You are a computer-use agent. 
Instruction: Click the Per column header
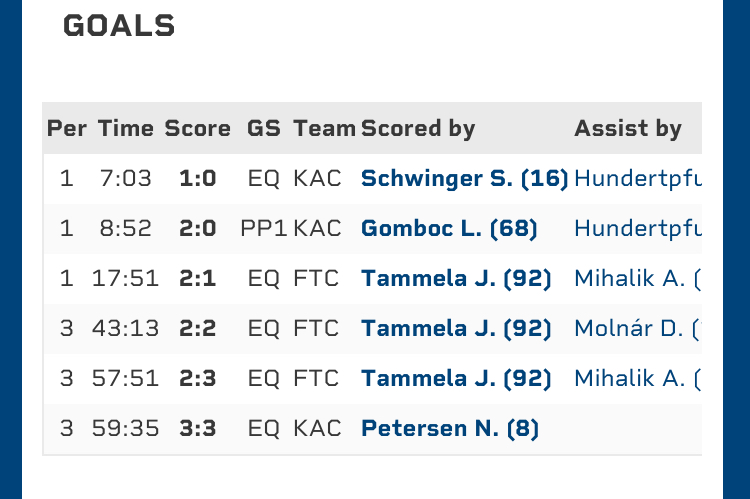point(67,128)
